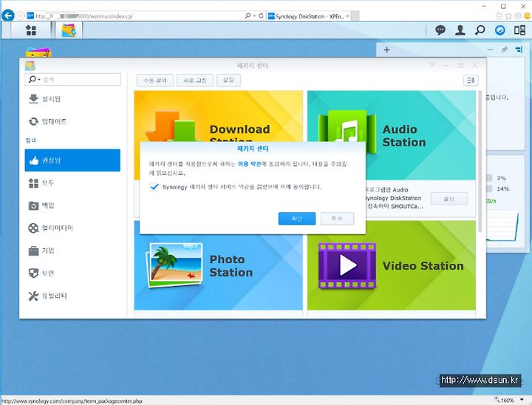The width and height of the screenshot is (532, 405).
Task: Switch package list view with the list icon
Action: click(471, 81)
